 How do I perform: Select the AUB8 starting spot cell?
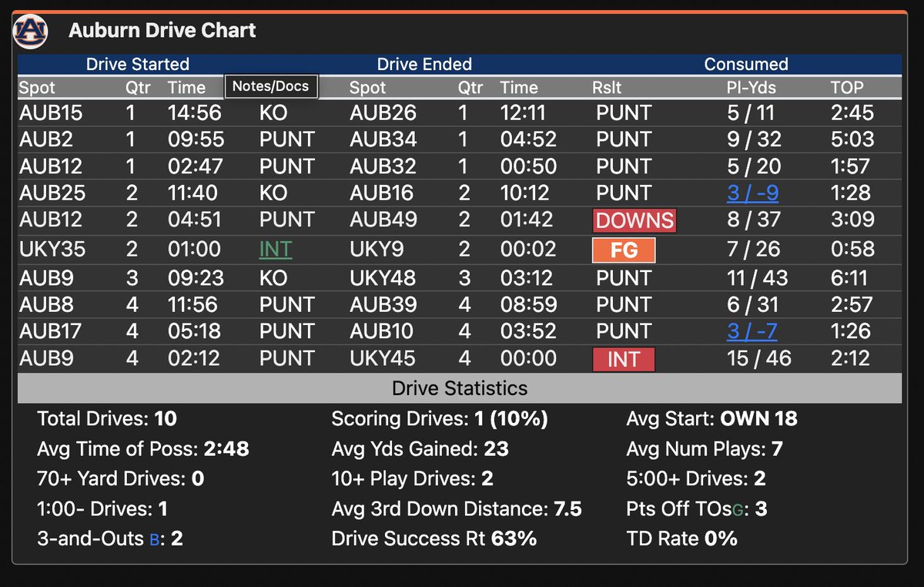pos(45,305)
